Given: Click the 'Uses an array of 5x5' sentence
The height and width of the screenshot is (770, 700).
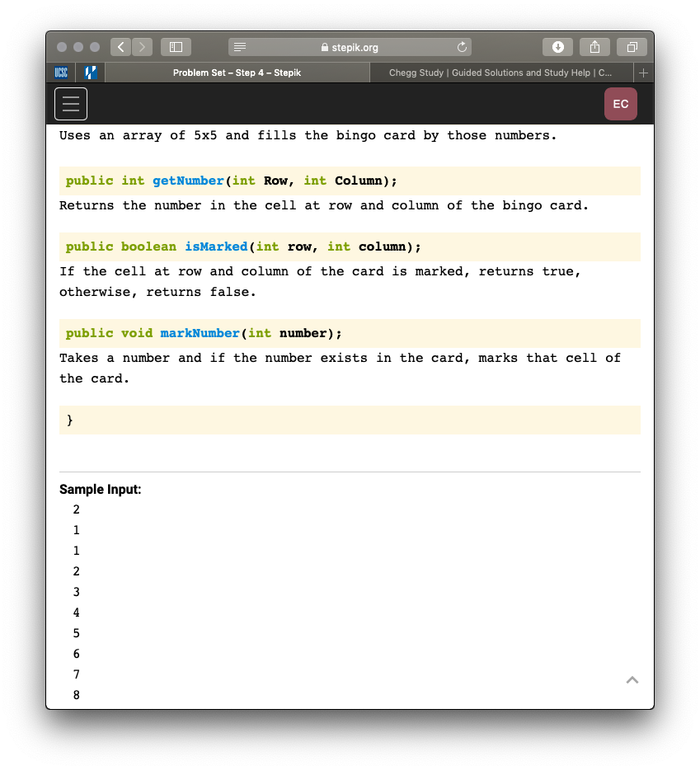Looking at the screenshot, I should point(308,135).
